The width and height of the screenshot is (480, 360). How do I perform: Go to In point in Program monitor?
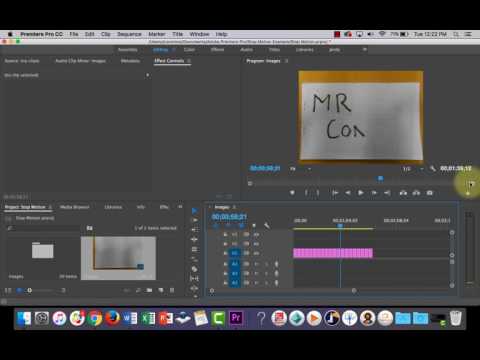coord(335,193)
